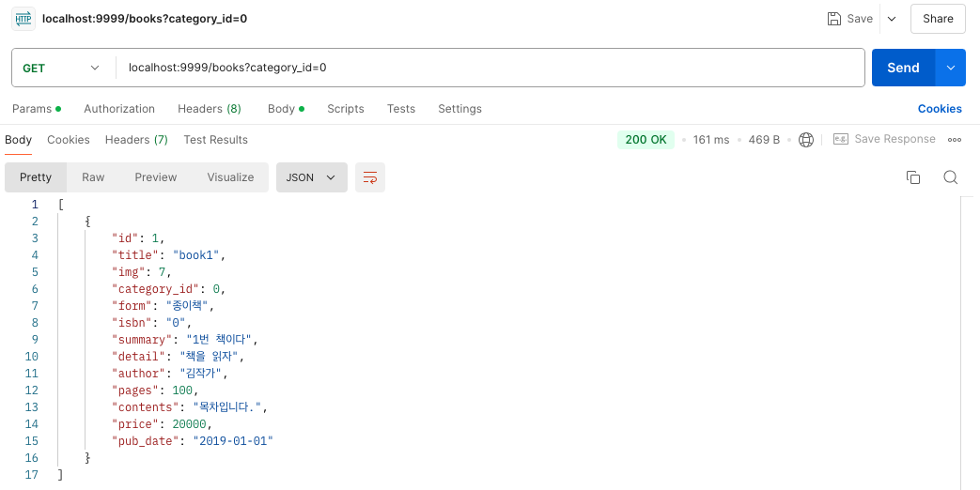The height and width of the screenshot is (490, 980).
Task: Click the search response magnifier icon
Action: (x=951, y=177)
